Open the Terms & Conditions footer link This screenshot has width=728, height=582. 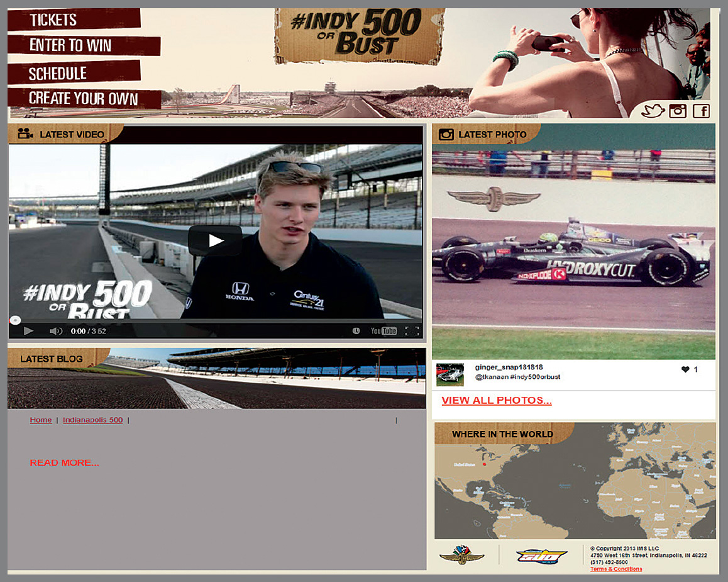(x=616, y=569)
